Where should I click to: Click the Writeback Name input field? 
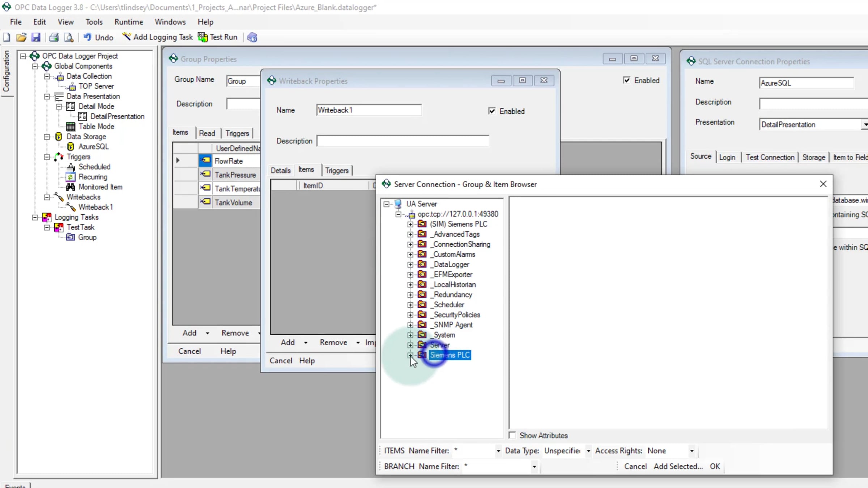(x=369, y=110)
